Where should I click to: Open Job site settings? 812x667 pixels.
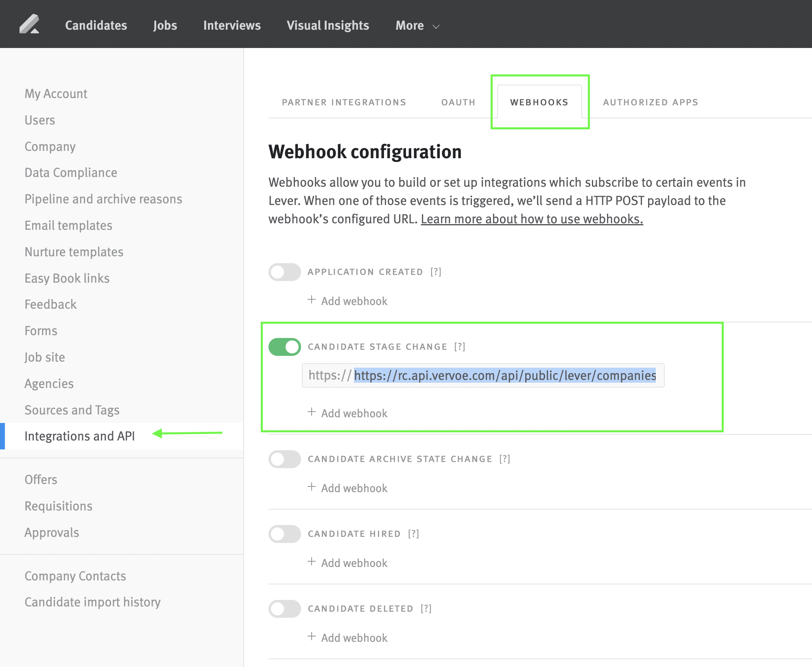click(x=45, y=357)
